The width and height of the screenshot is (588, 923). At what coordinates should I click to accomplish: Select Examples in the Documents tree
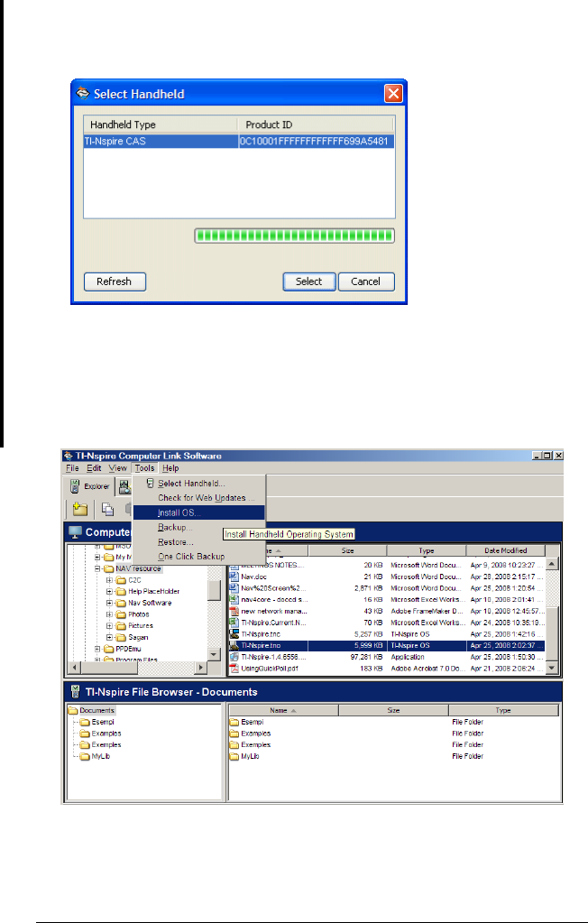click(106, 734)
